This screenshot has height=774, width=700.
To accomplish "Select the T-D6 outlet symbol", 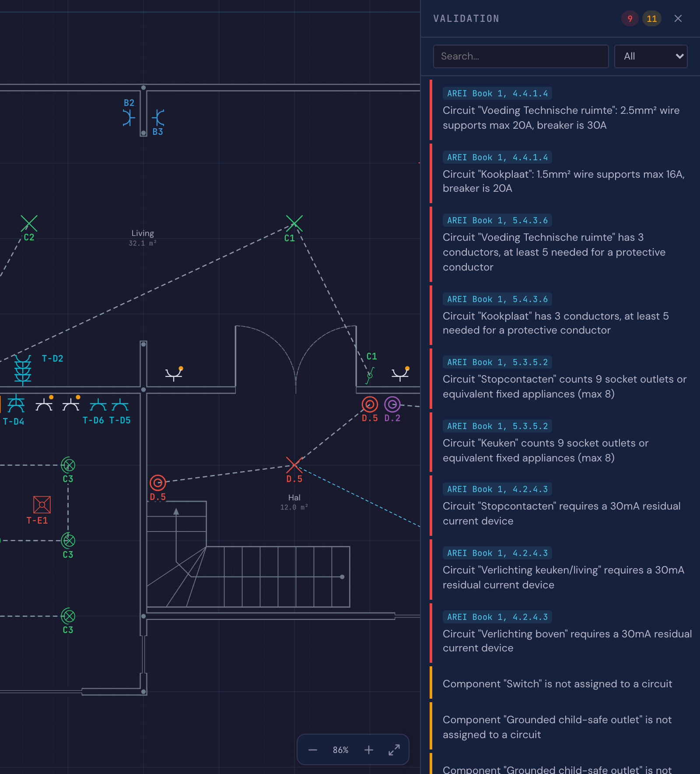I will click(x=98, y=405).
